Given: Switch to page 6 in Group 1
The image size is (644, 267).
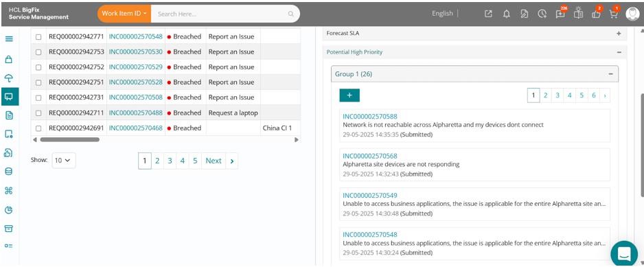Looking at the screenshot, I should [x=594, y=95].
